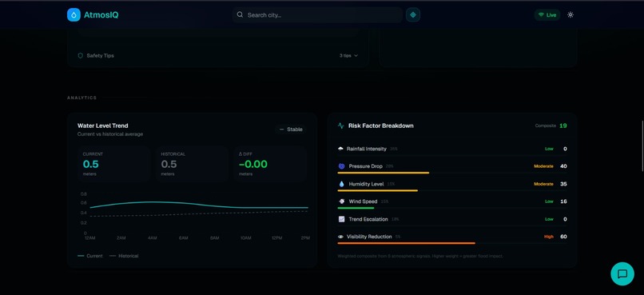The width and height of the screenshot is (644, 295).
Task: Click the Search city input field
Action: coord(317,15)
